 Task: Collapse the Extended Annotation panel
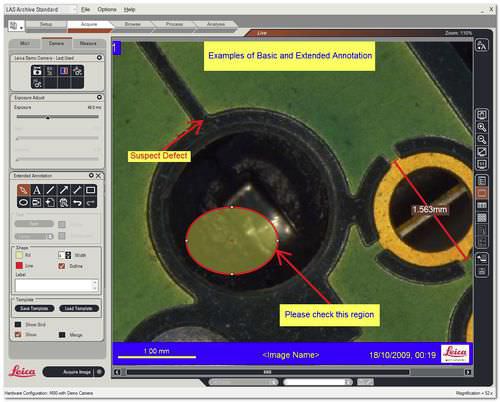[91, 175]
